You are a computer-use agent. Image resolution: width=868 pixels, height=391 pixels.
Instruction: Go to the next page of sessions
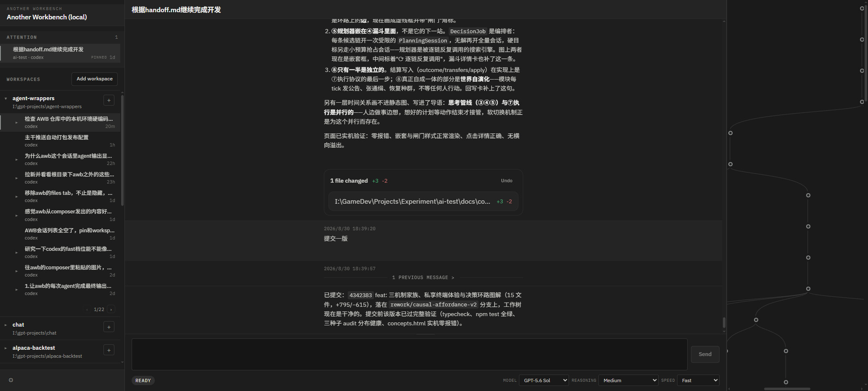[111, 309]
